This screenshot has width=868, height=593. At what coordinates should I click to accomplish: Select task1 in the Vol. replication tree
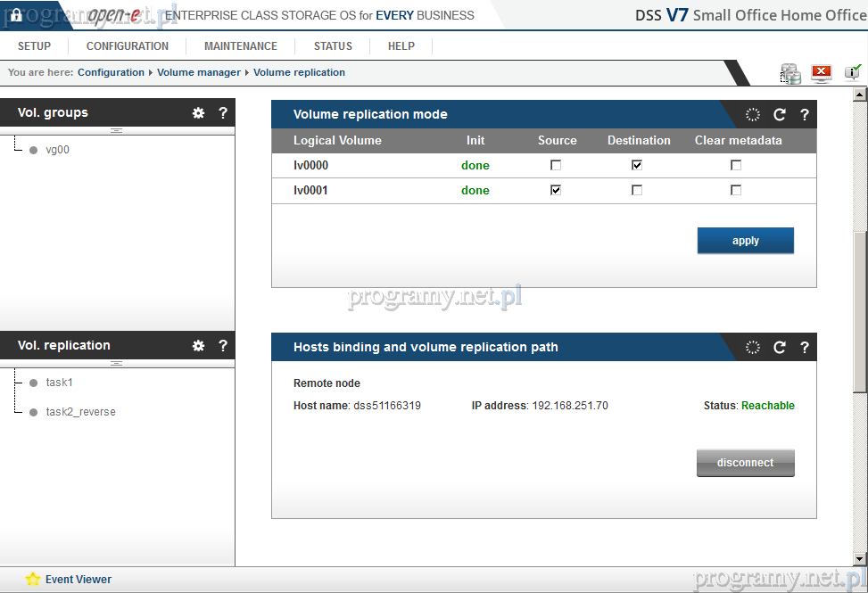(59, 383)
